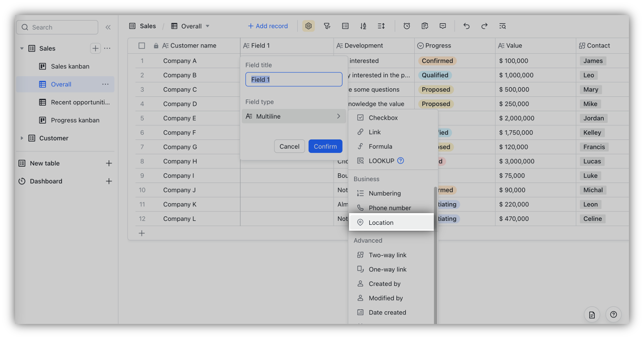Click LOOKUP help question mark icon
The height and width of the screenshot is (339, 644).
[401, 161]
